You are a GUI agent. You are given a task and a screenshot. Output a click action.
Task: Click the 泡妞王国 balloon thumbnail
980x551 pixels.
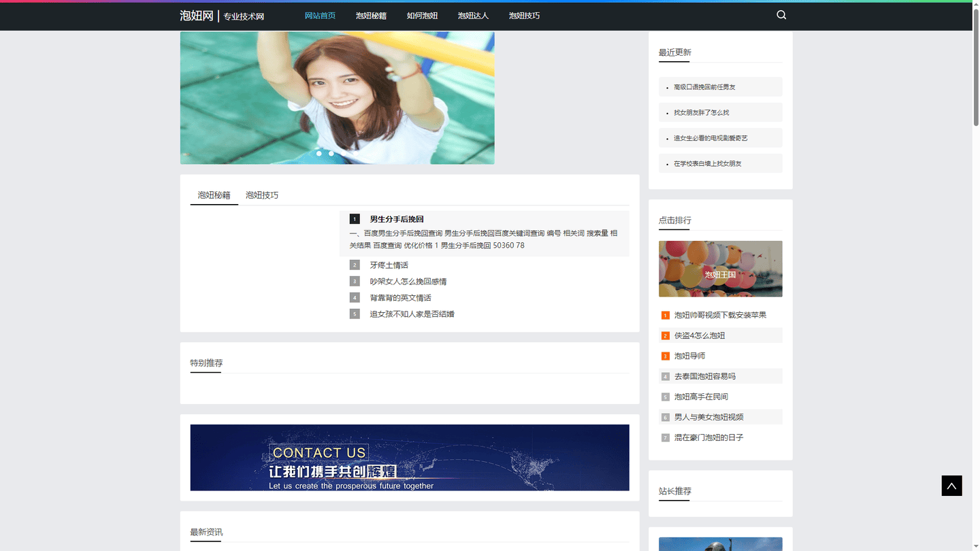click(x=720, y=269)
